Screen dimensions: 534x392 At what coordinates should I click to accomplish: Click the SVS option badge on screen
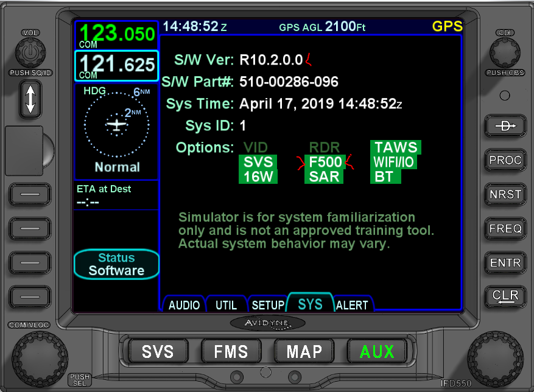pos(258,162)
